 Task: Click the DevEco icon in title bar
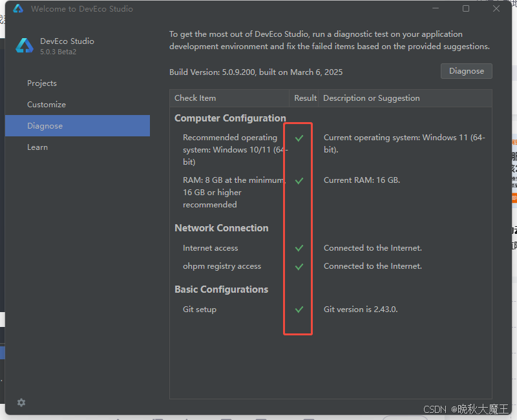point(18,8)
